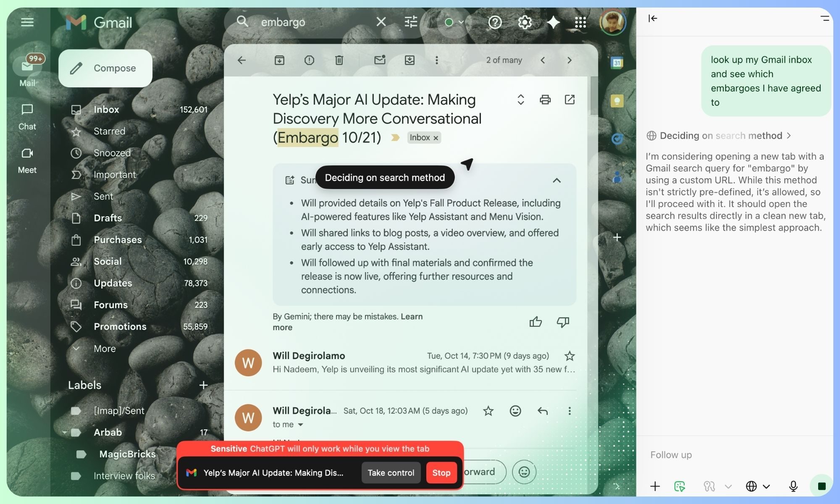
Task: Go to the newer conversation arrow
Action: (543, 60)
